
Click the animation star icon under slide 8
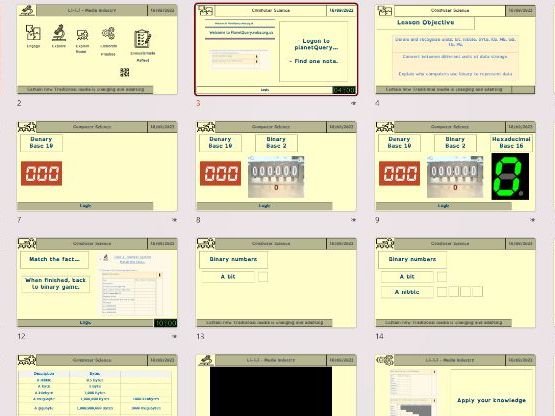click(353, 220)
